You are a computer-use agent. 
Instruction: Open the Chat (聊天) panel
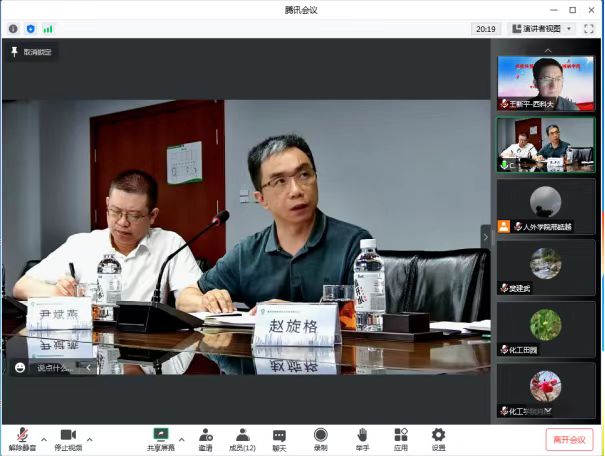(280, 437)
